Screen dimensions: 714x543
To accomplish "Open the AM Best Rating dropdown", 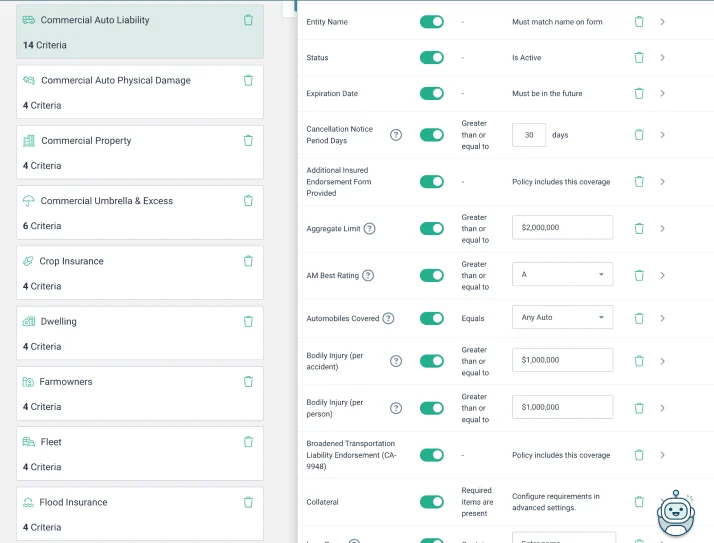I will [x=562, y=274].
